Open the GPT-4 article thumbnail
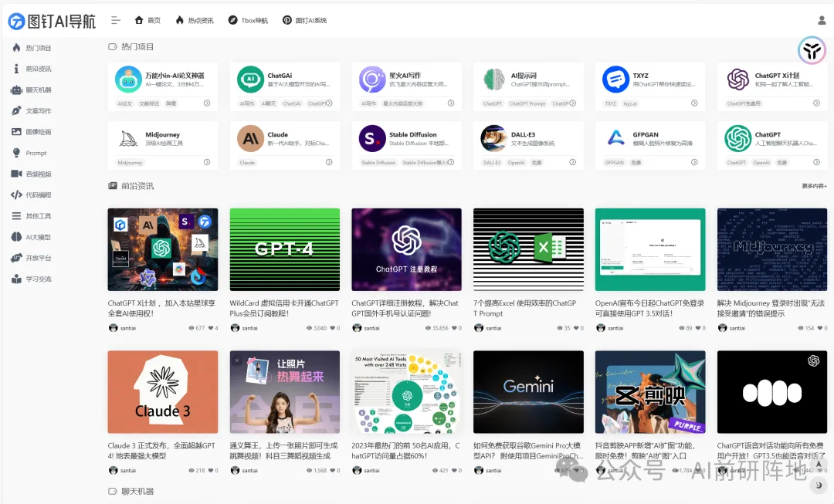Image resolution: width=834 pixels, height=504 pixels. coord(284,249)
